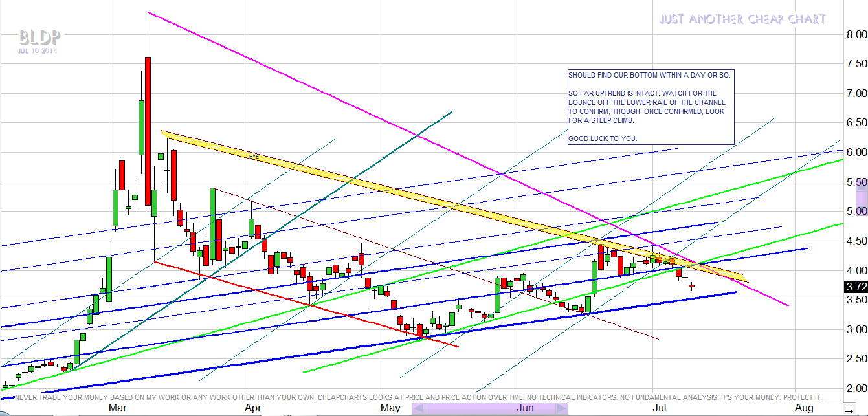
Task: Click the blue-bordered commentary text box
Action: tap(651, 107)
